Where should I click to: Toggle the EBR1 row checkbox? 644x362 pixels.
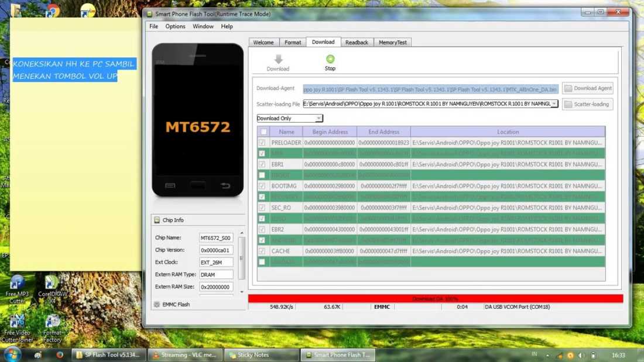262,164
